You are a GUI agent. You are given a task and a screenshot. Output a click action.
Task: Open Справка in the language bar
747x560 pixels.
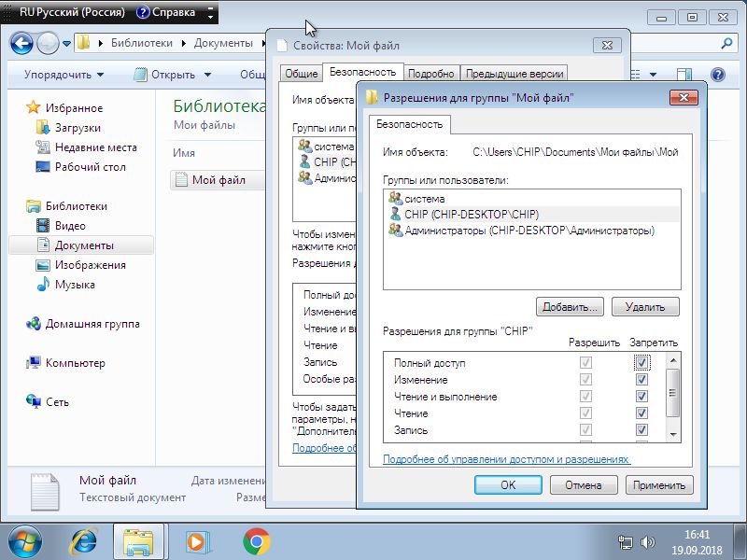(x=166, y=12)
